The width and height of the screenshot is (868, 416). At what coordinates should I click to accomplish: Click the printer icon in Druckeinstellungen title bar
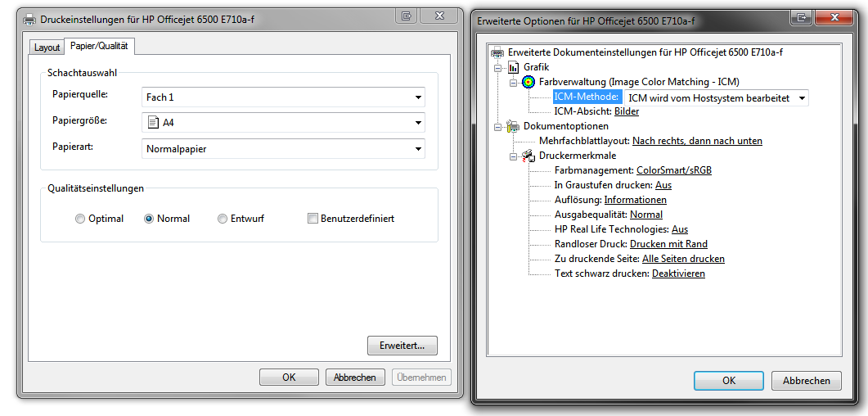(30, 20)
